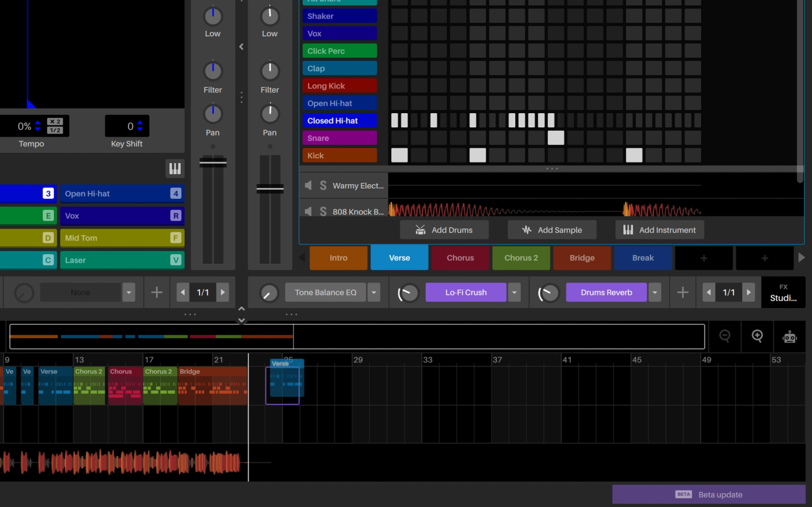Open the Drums Reverb effect dropdown
Image resolution: width=812 pixels, height=507 pixels.
point(654,292)
